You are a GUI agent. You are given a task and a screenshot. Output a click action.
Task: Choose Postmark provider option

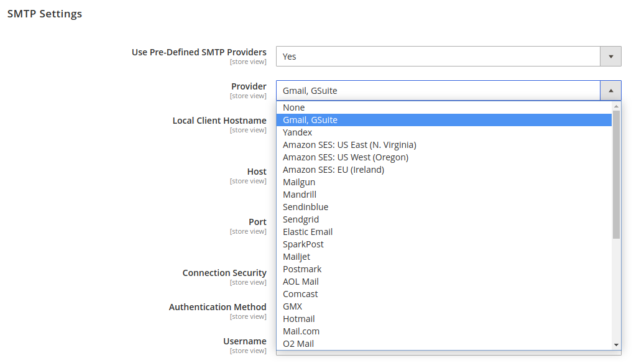coord(302,269)
